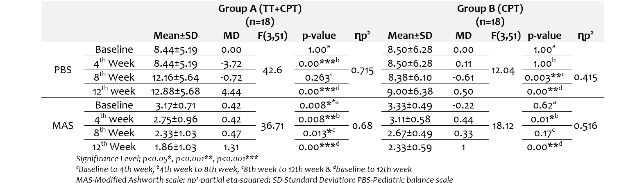Select the PBS row label
This screenshot has width=644, height=183.
tap(63, 70)
